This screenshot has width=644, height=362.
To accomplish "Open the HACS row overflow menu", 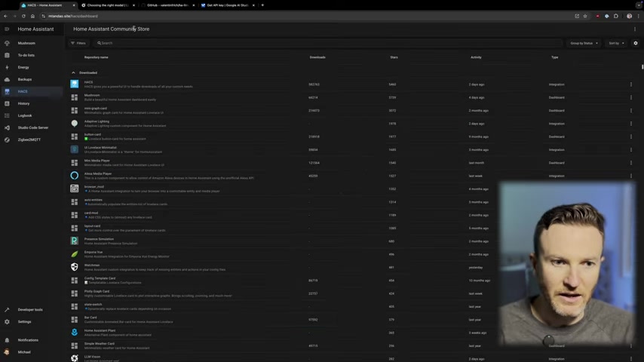I will [631, 84].
